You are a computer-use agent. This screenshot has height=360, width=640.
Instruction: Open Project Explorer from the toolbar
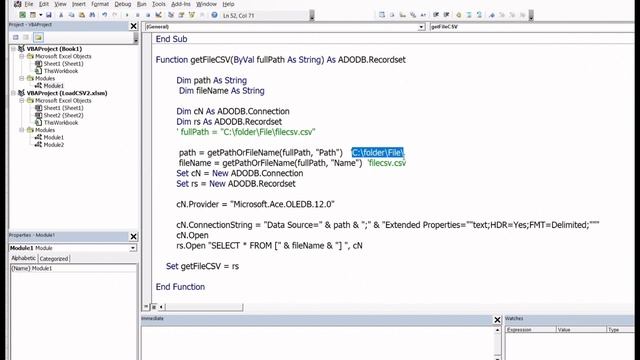pos(171,15)
